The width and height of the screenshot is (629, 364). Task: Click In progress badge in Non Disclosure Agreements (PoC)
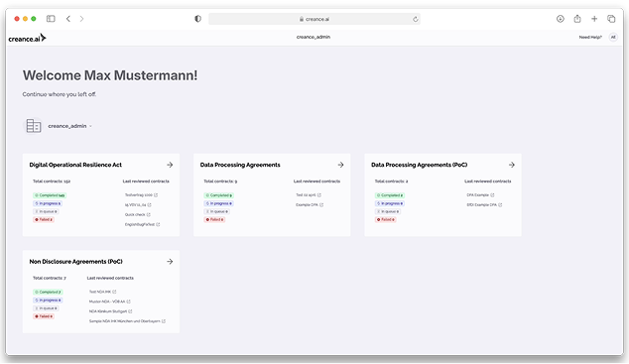[x=48, y=300]
